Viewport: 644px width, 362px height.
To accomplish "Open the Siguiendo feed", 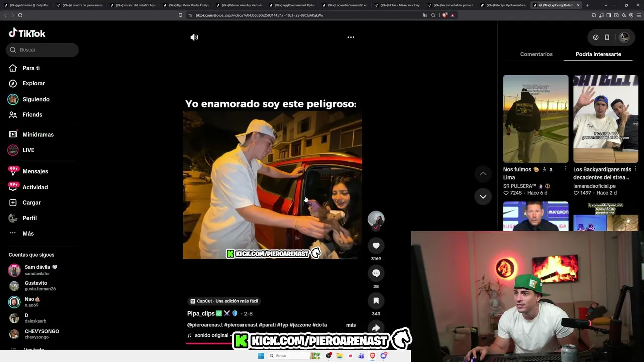I will [36, 99].
